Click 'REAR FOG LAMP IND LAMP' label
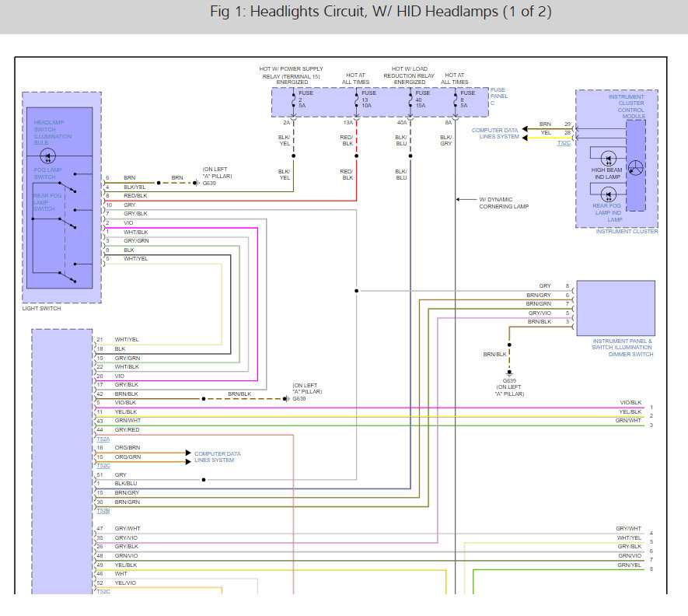 (607, 212)
